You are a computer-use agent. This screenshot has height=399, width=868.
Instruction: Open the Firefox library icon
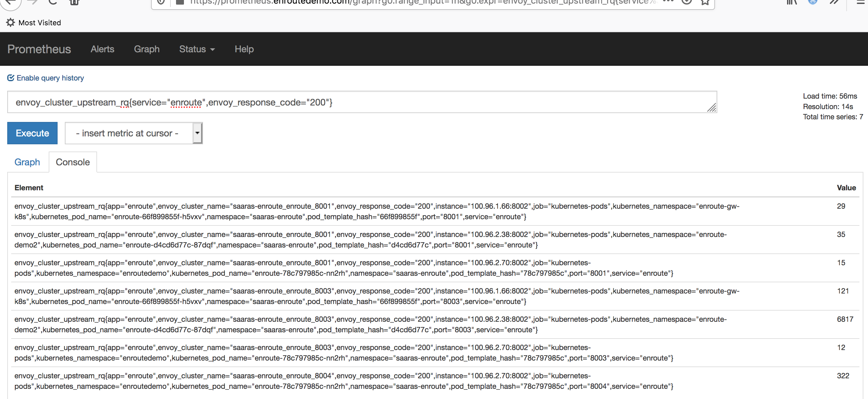pos(792,2)
